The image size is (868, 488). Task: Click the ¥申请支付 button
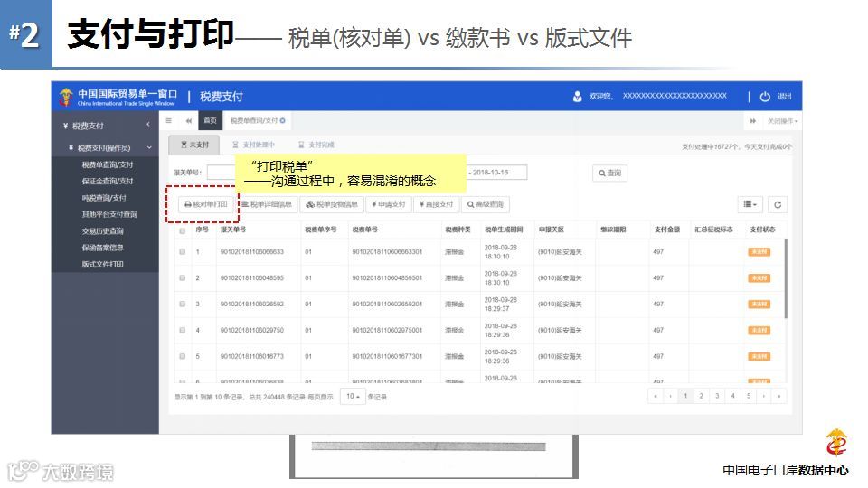coord(389,205)
